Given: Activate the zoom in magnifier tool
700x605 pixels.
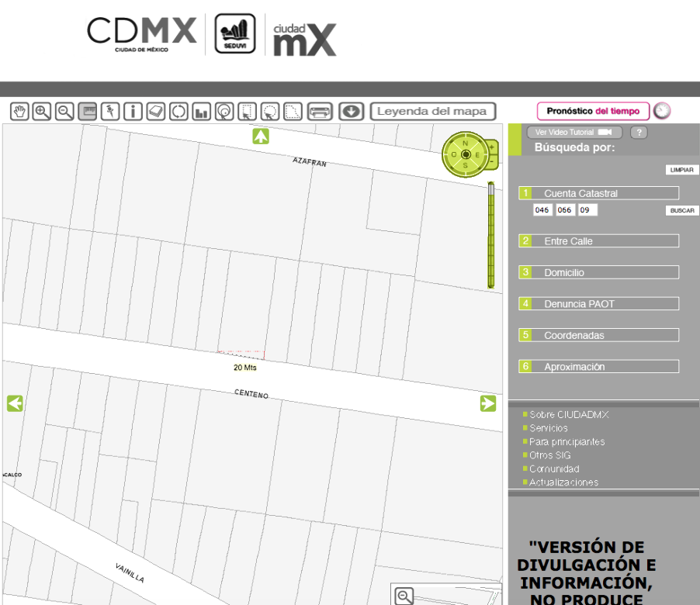Looking at the screenshot, I should [x=42, y=112].
